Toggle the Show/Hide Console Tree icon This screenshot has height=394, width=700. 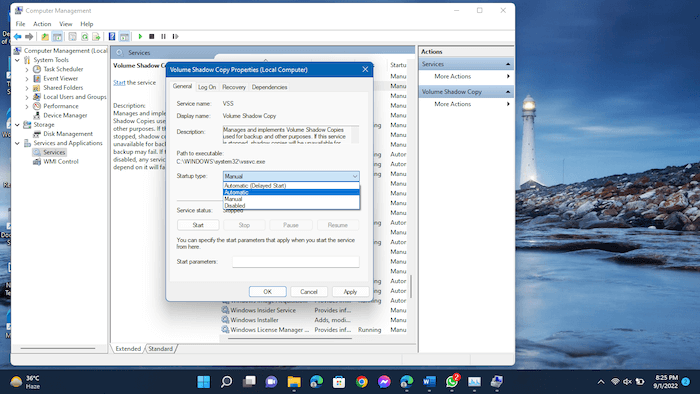pos(57,37)
